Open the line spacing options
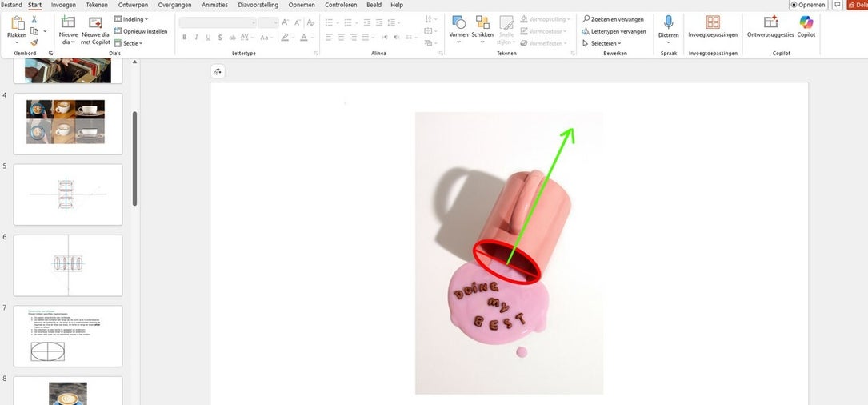Screen dimensions: 868x405 (x=394, y=22)
